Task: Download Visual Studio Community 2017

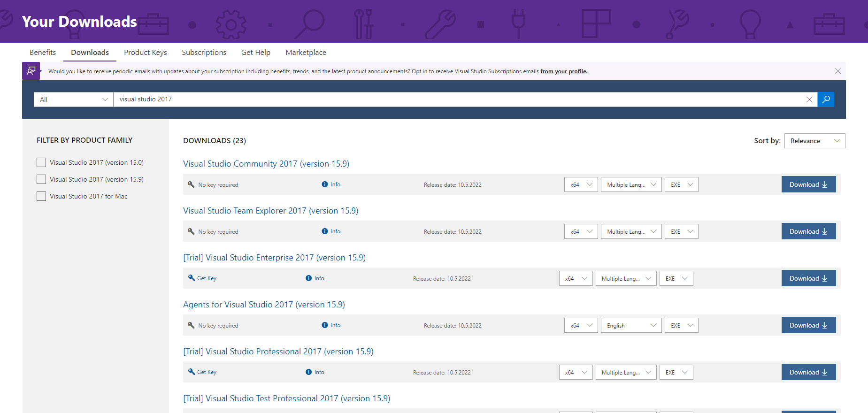Action: point(808,184)
